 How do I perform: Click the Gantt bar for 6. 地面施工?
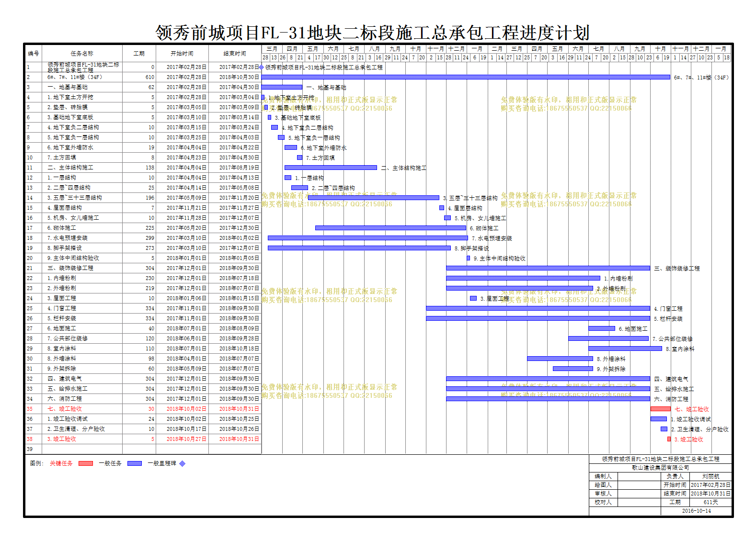click(602, 328)
